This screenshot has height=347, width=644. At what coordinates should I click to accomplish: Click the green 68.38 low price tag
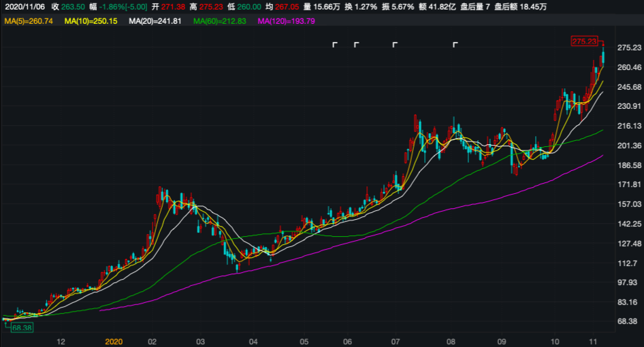pyautogui.click(x=22, y=327)
